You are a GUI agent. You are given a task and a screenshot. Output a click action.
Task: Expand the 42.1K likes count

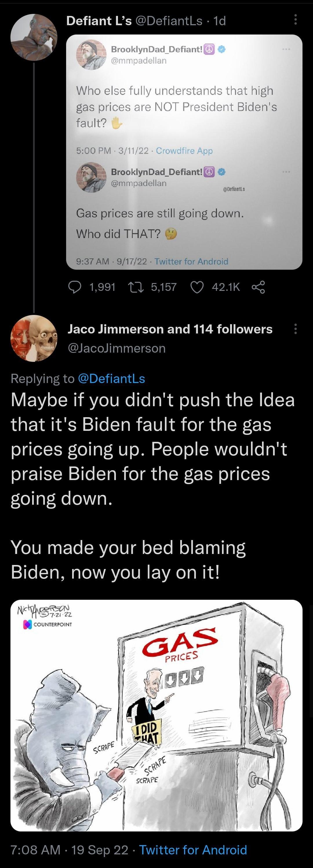(226, 287)
